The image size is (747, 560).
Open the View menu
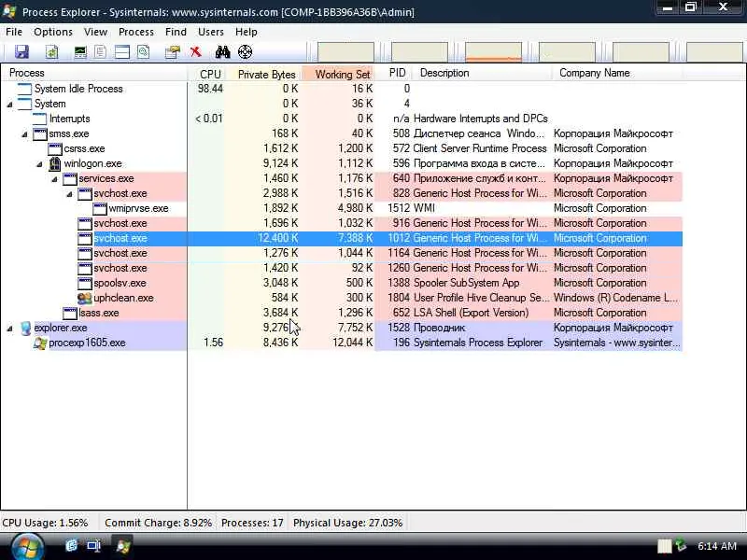[96, 32]
